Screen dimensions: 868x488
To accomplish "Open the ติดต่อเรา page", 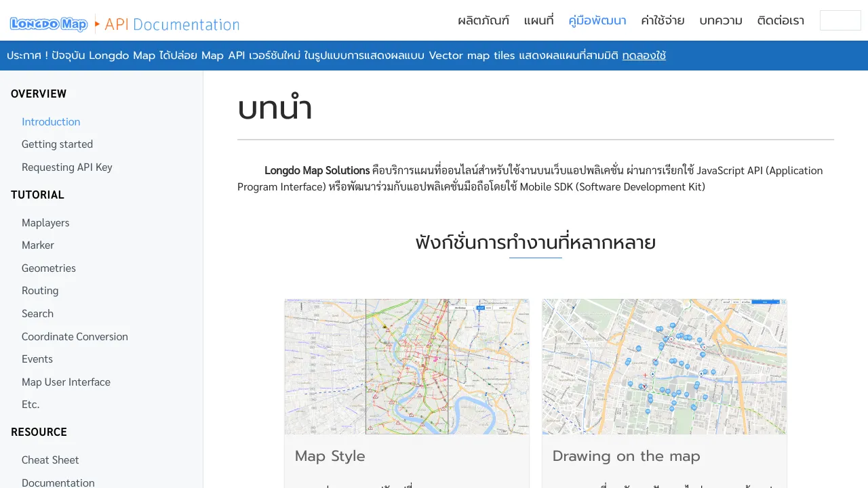I will (781, 20).
